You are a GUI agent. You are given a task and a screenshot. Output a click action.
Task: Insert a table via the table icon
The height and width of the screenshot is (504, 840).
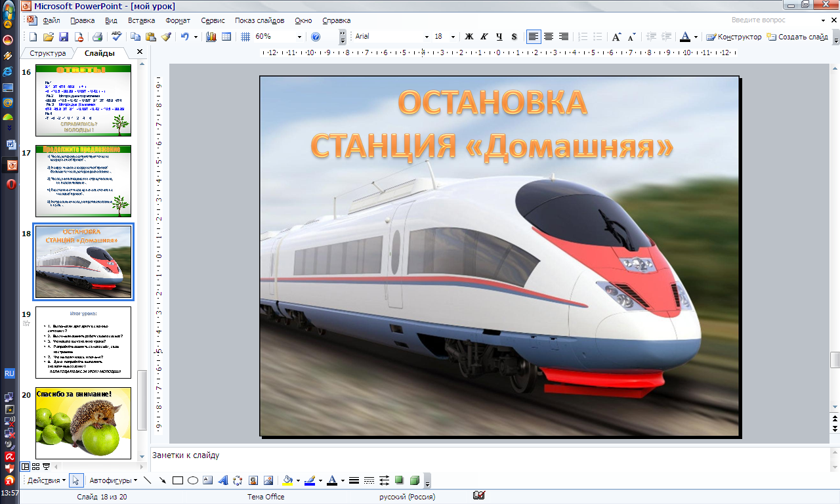tap(226, 37)
